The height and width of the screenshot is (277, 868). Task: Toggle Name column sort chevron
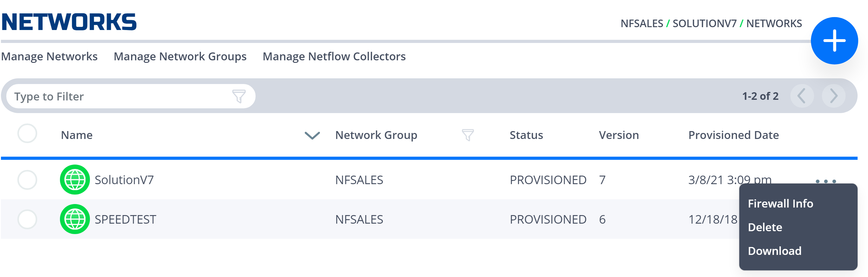pyautogui.click(x=312, y=135)
